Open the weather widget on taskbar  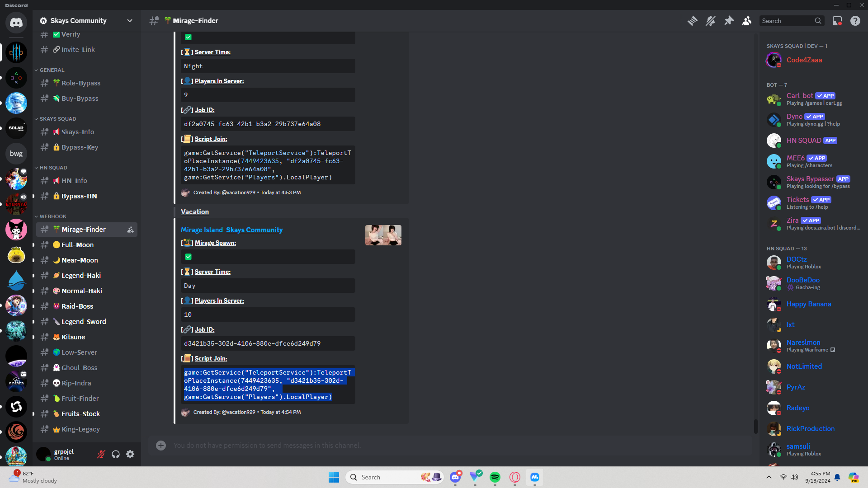pyautogui.click(x=33, y=477)
